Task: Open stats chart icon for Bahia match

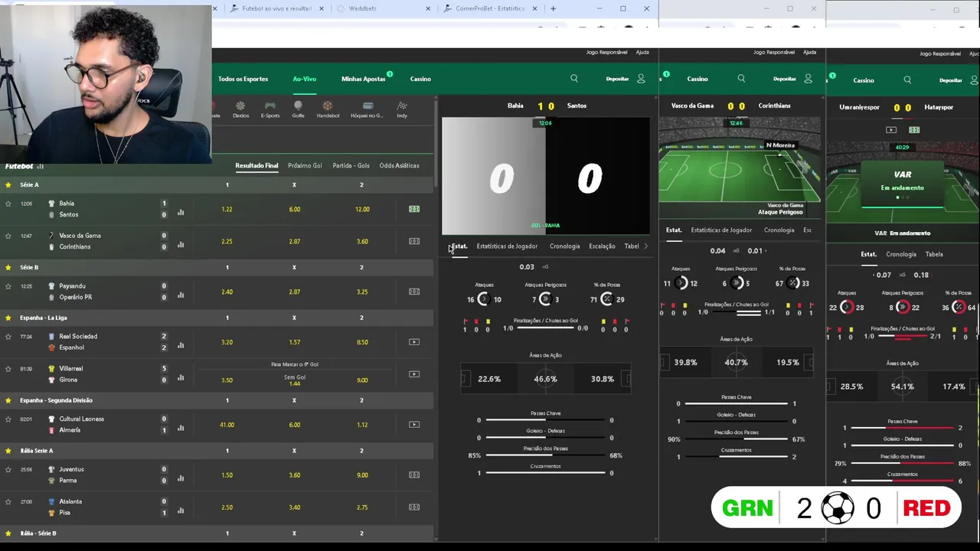Action: pos(181,213)
